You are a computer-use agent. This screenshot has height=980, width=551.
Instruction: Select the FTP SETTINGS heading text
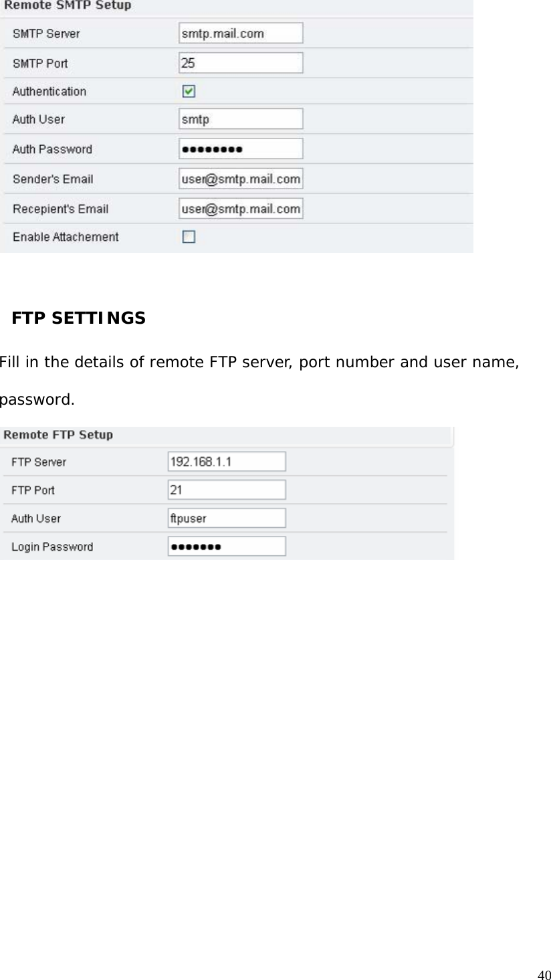(x=78, y=318)
